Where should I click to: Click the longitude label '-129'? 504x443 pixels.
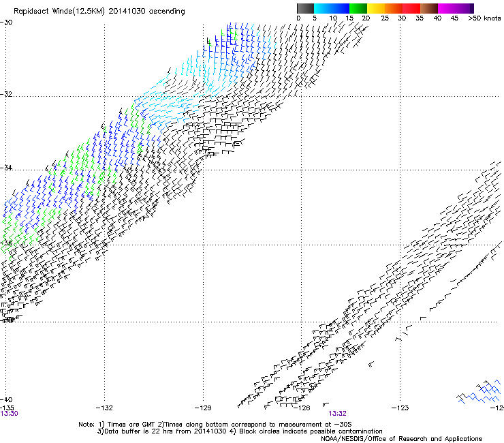click(203, 408)
